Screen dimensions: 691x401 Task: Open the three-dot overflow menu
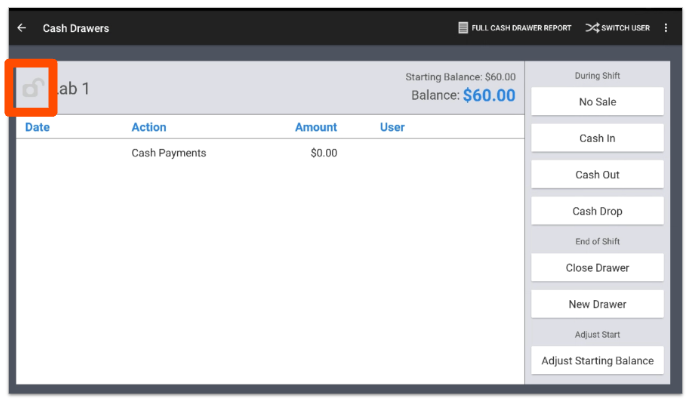[x=666, y=28]
